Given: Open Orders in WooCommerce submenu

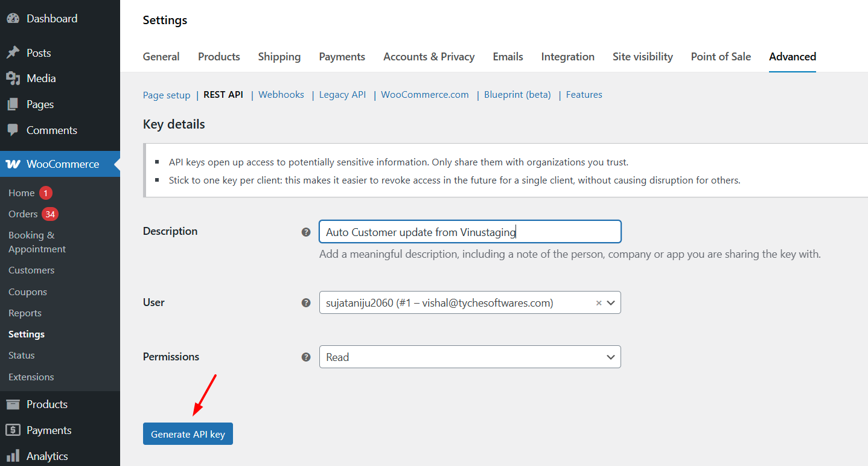Looking at the screenshot, I should 23,214.
